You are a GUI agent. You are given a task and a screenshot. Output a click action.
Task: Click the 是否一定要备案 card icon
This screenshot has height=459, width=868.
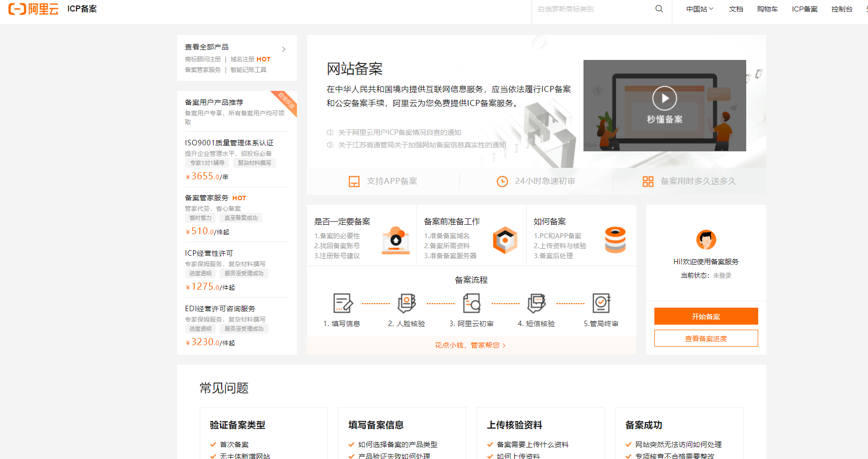(396, 240)
